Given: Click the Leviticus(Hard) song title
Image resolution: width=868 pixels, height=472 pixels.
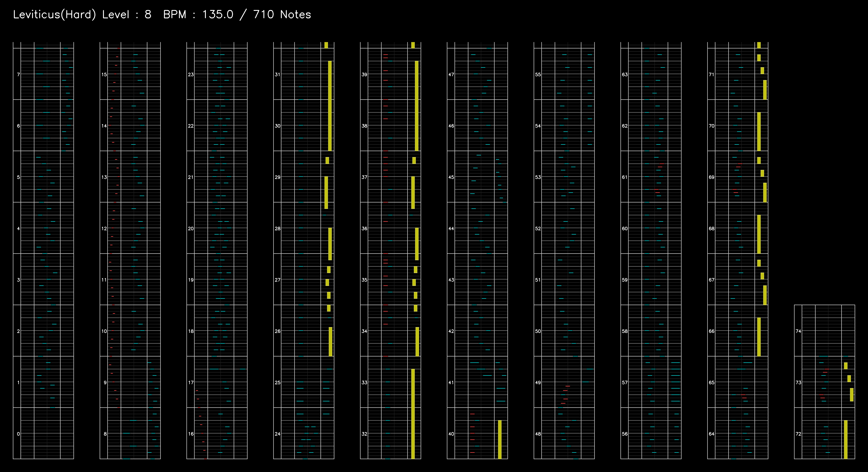Looking at the screenshot, I should coord(55,14).
